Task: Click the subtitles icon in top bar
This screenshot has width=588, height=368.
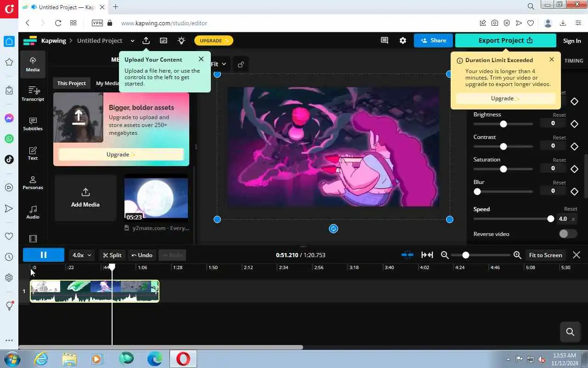Action: 164,40
